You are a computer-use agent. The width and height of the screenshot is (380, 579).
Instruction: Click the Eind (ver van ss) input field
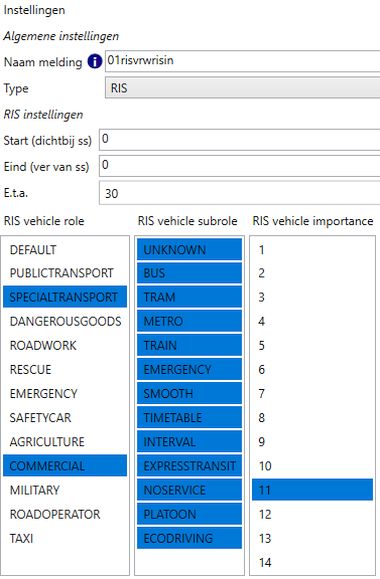[x=240, y=166]
